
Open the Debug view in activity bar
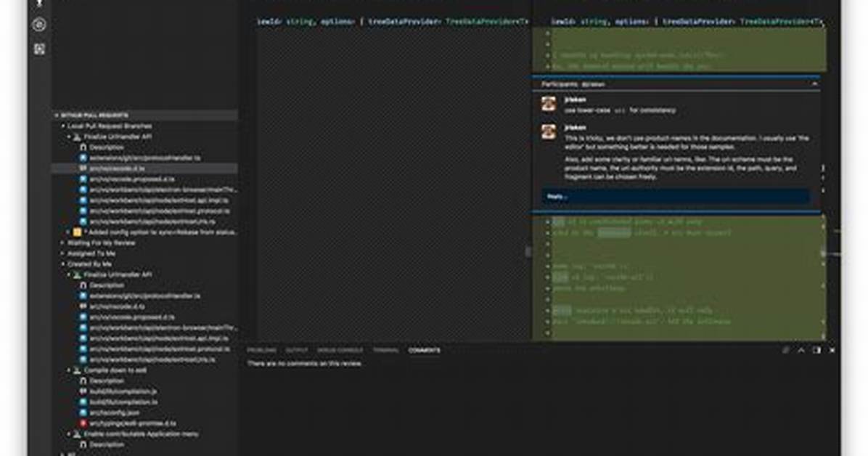39,25
